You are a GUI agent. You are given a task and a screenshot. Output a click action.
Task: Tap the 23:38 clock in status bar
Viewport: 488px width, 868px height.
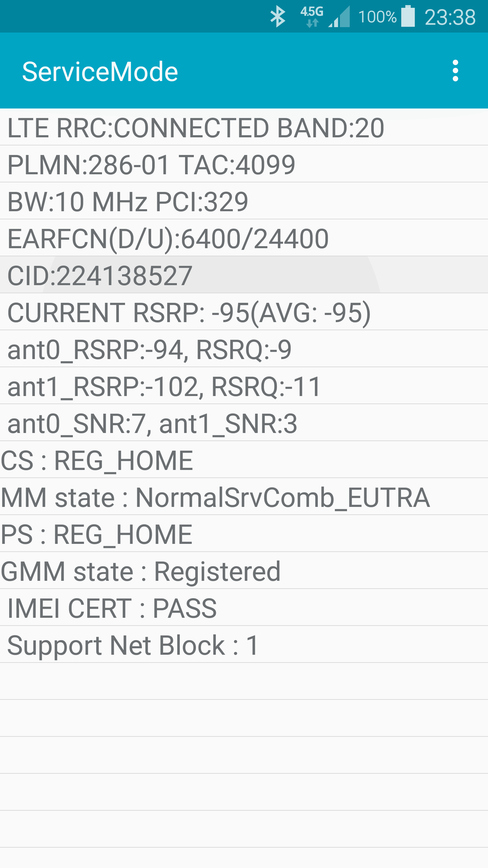click(450, 17)
